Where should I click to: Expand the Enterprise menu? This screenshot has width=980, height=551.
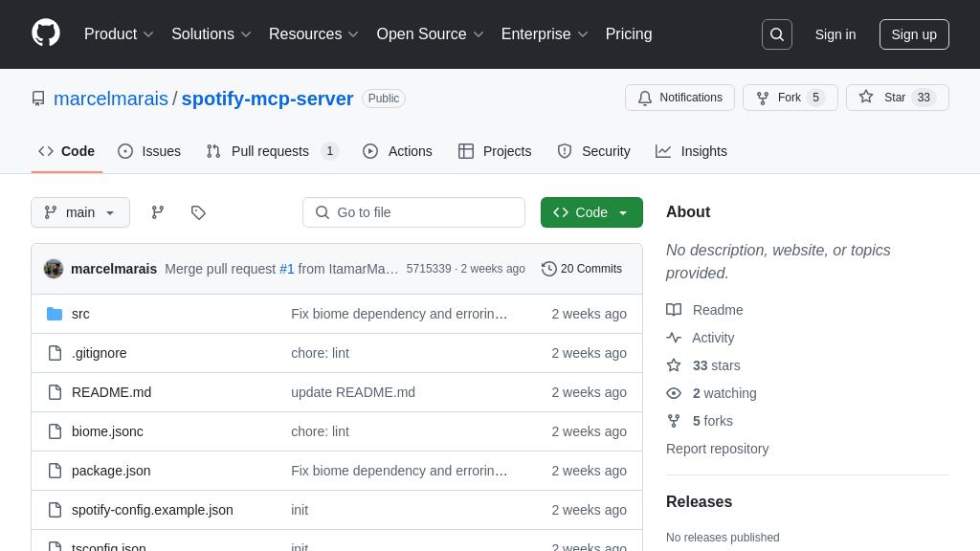coord(545,34)
